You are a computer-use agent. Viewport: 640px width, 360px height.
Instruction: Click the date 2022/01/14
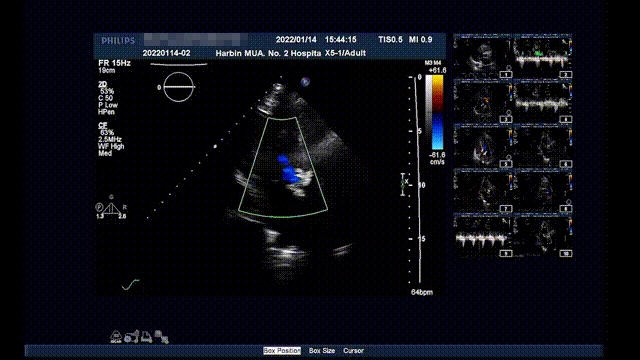(296, 40)
